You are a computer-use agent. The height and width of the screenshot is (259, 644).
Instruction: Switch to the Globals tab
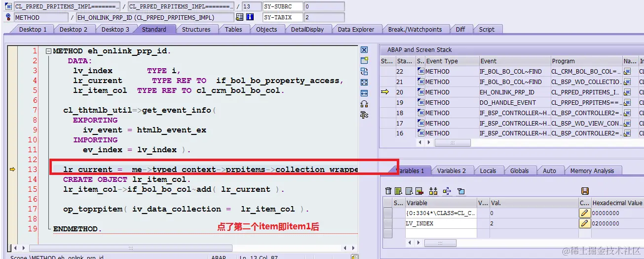(x=520, y=171)
